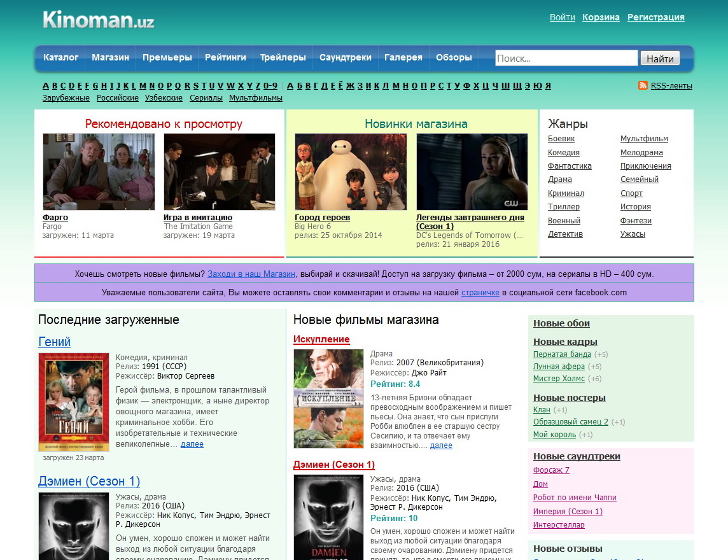Screen dimensions: 728x560
Task: Open the facebook страничке link
Action: point(480,293)
